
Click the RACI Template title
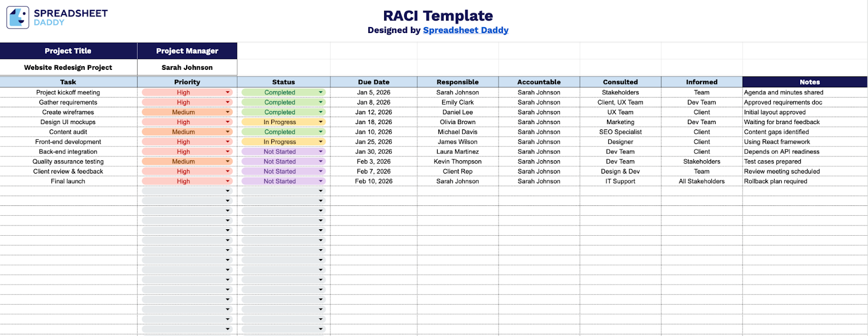(x=438, y=16)
